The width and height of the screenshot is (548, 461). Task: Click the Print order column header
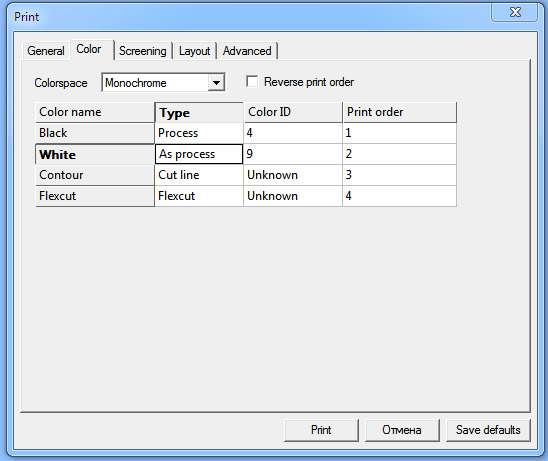399,112
